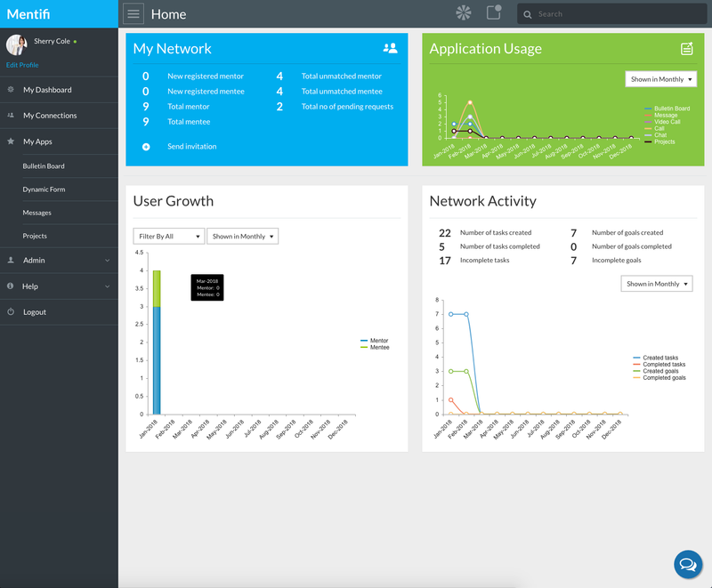This screenshot has width=712, height=588.
Task: Click the Logout power icon
Action: click(x=11, y=311)
